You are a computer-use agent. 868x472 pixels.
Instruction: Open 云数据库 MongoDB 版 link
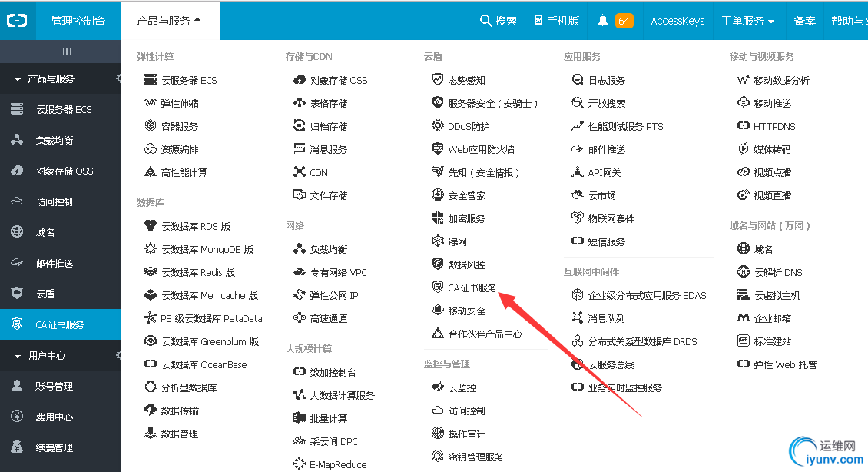pos(207,249)
